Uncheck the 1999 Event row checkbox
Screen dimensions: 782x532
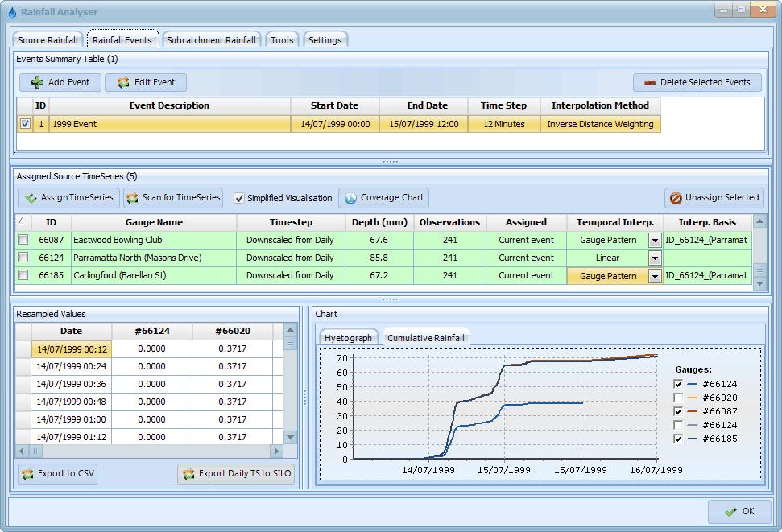(25, 124)
